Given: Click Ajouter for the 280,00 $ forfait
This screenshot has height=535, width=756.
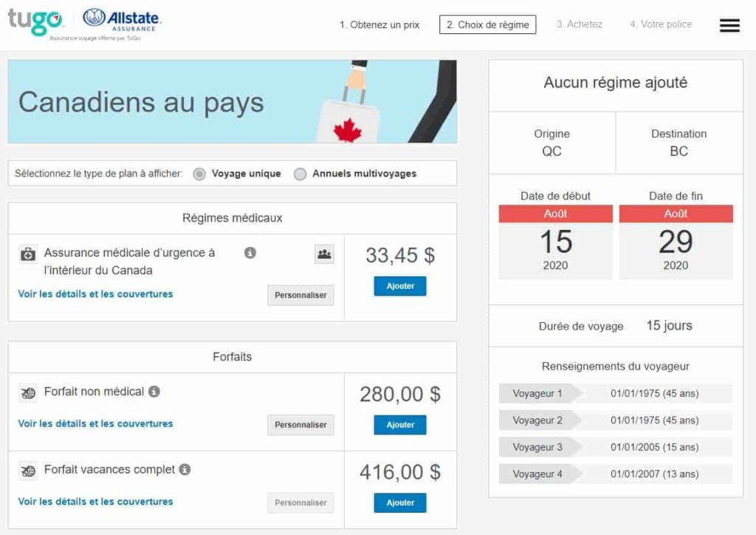Looking at the screenshot, I should [400, 425].
